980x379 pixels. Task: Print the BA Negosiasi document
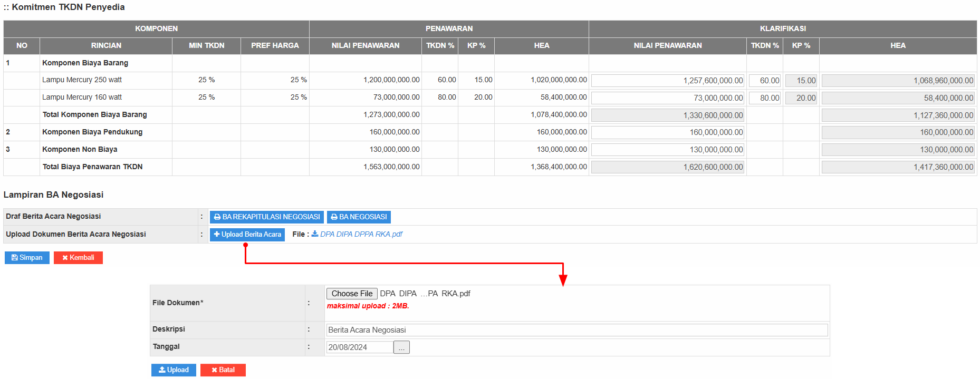[359, 217]
